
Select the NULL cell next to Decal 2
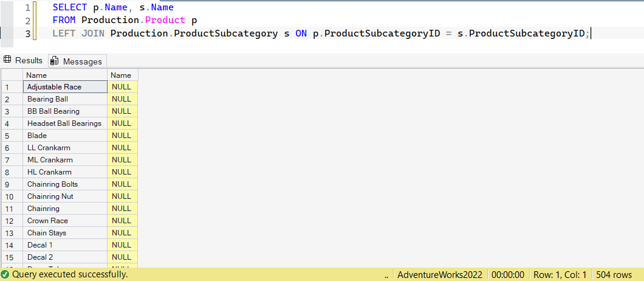(x=122, y=257)
